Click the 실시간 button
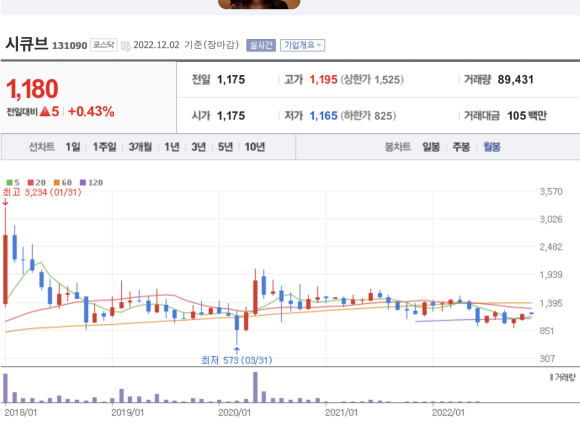The width and height of the screenshot is (580, 423). [261, 45]
